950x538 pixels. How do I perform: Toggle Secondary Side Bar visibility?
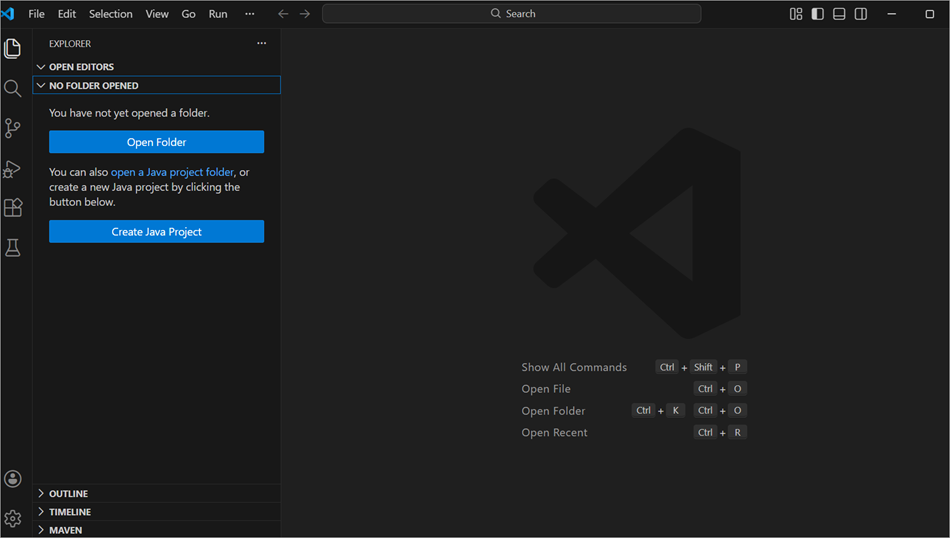[860, 13]
